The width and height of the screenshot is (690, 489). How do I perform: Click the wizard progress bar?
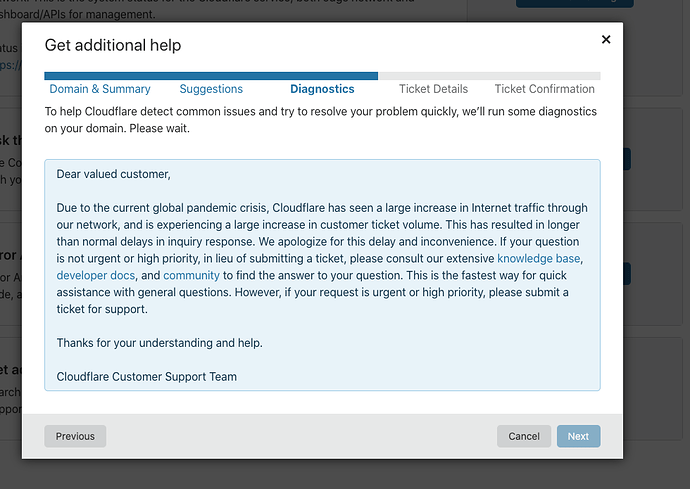(x=322, y=76)
